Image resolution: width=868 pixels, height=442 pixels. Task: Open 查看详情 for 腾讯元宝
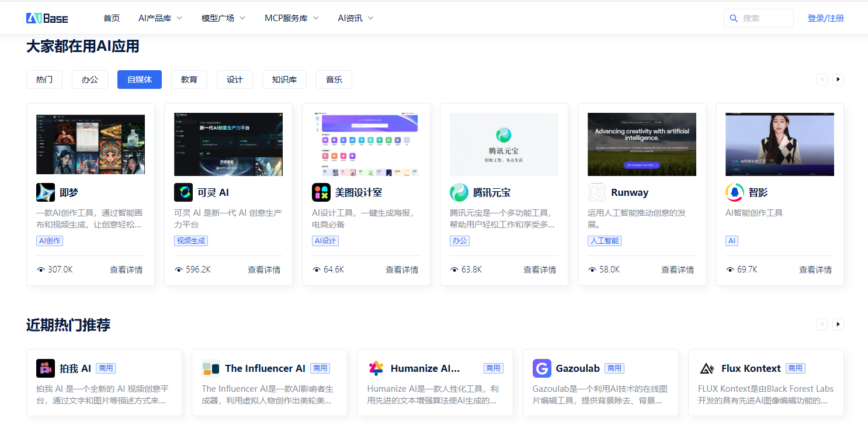540,270
